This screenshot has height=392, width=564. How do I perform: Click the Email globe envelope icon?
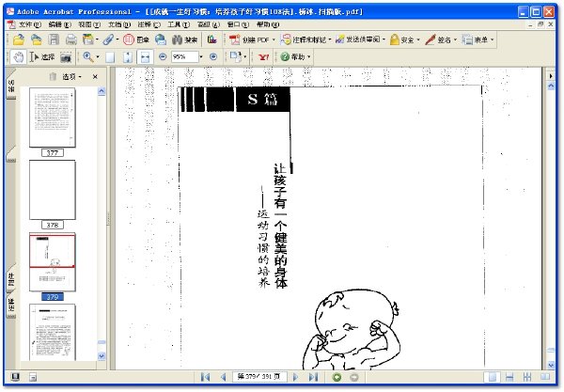[161, 39]
